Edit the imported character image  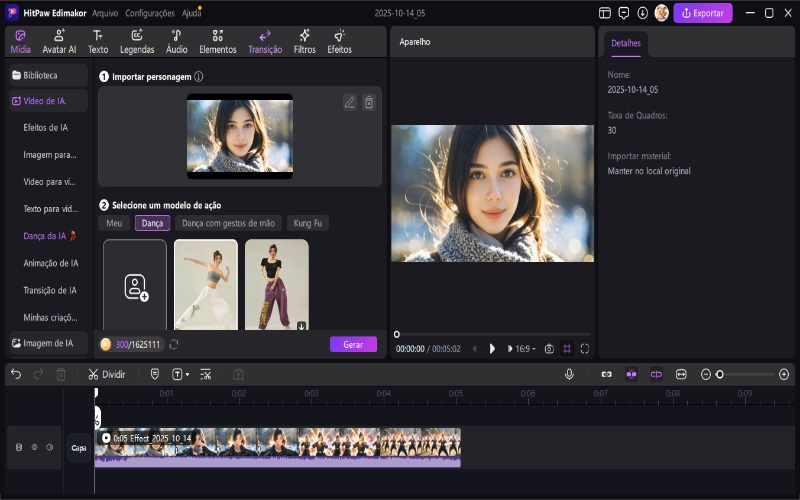[349, 102]
